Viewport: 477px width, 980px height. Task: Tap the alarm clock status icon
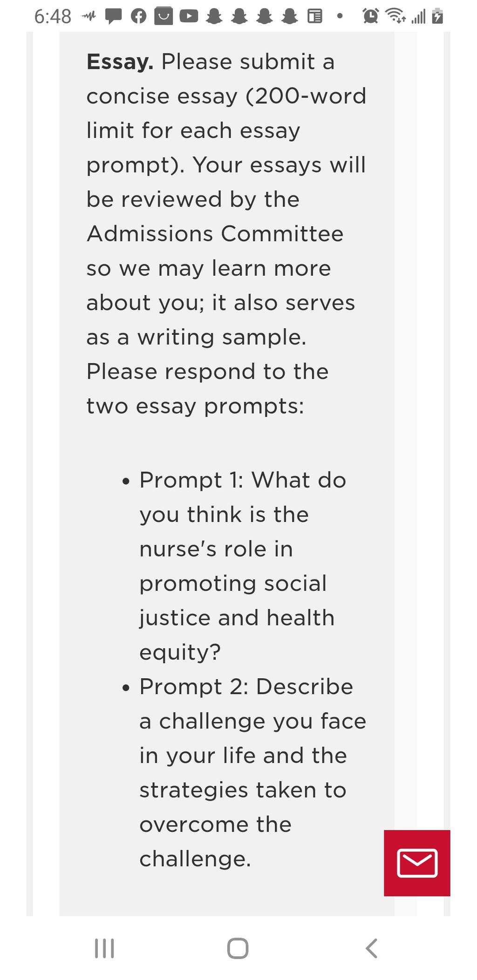click(x=371, y=16)
